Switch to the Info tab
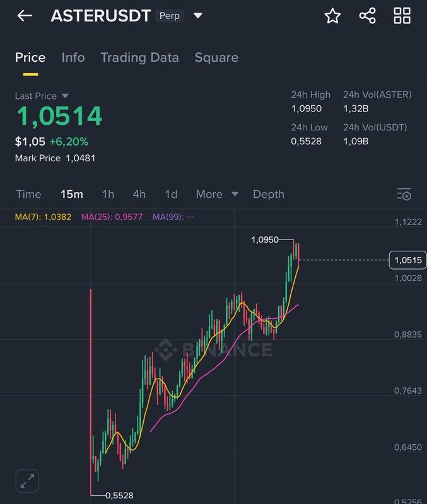Viewport: 427px width, 504px height. (x=73, y=57)
